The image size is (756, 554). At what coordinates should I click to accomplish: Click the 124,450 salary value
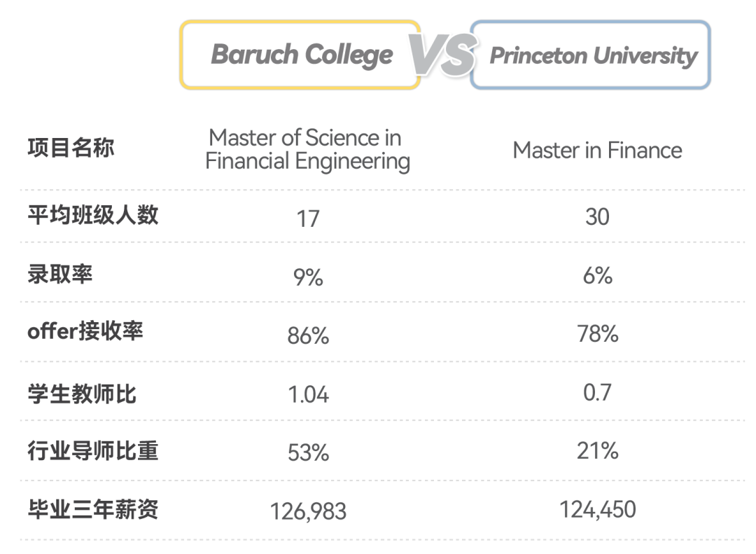point(597,509)
